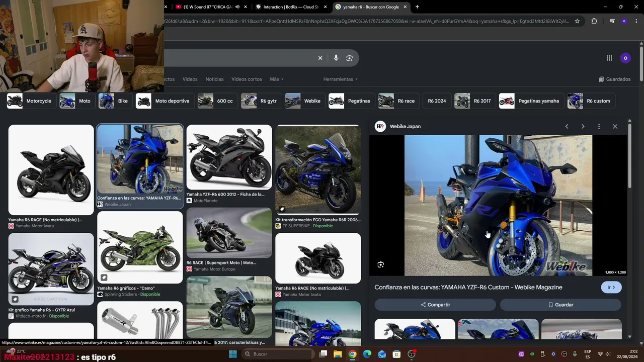
Task: Open the Chrome three-dot menu
Action: [x=636, y=21]
